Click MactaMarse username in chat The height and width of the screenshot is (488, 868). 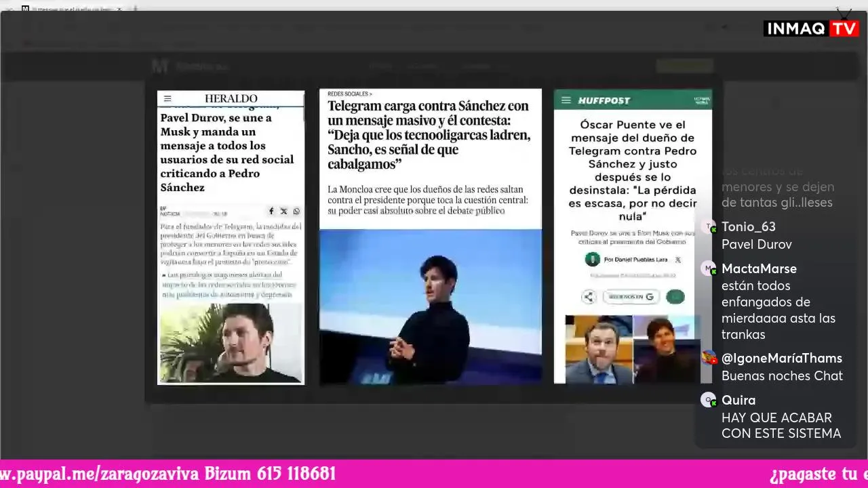(759, 269)
